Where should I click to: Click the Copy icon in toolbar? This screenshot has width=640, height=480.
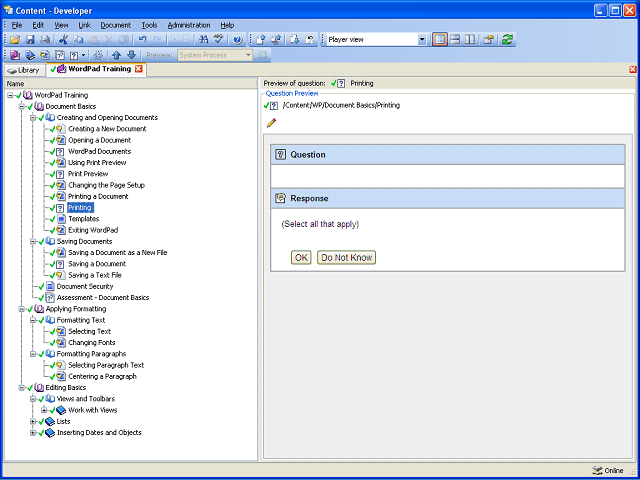point(78,40)
